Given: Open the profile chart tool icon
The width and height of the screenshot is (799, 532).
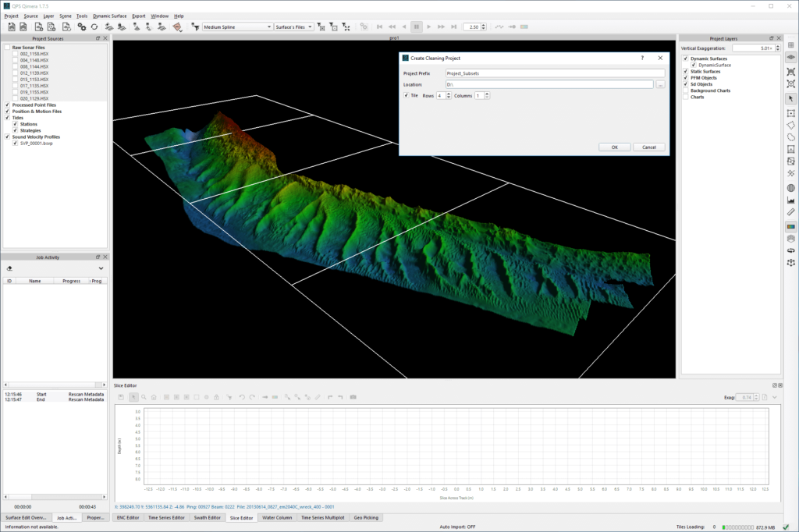Looking at the screenshot, I should pos(790,200).
